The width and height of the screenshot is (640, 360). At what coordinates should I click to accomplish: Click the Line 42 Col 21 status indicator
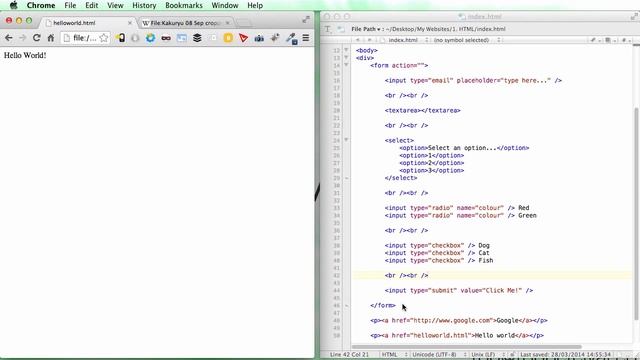pos(349,354)
